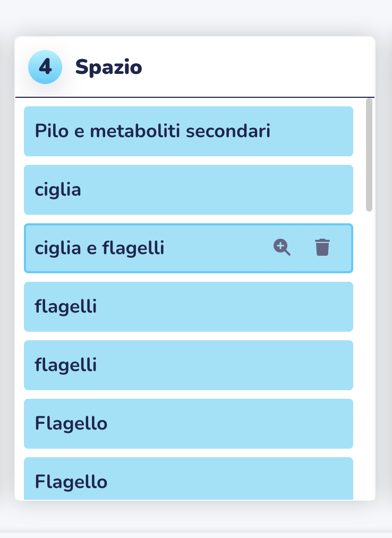Click the blank space between the zoom and trash icons
Viewport: 392px width, 538px height.
[303, 248]
